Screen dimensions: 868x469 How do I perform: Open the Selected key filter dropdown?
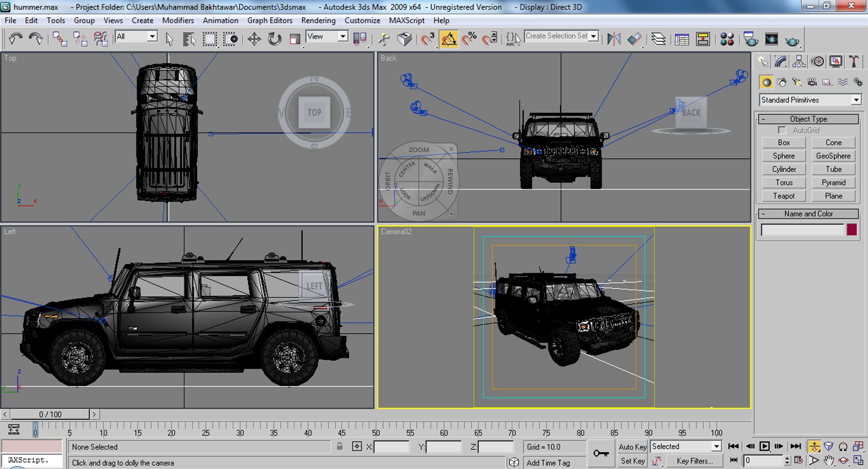tap(686, 446)
